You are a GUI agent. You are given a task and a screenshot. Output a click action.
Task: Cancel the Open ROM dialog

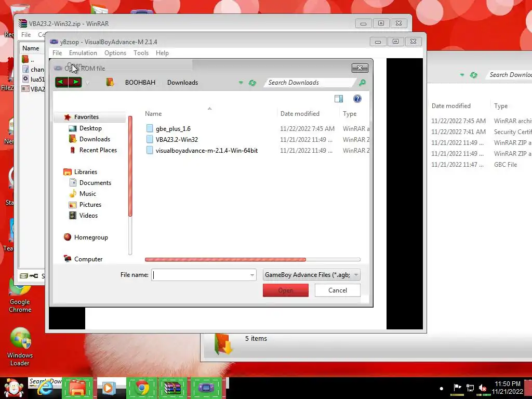(x=338, y=290)
